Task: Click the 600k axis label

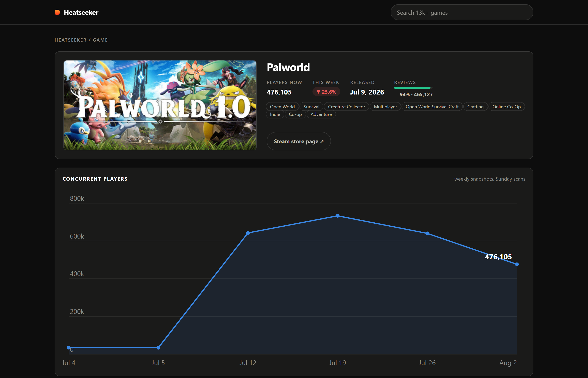Action: (77, 236)
